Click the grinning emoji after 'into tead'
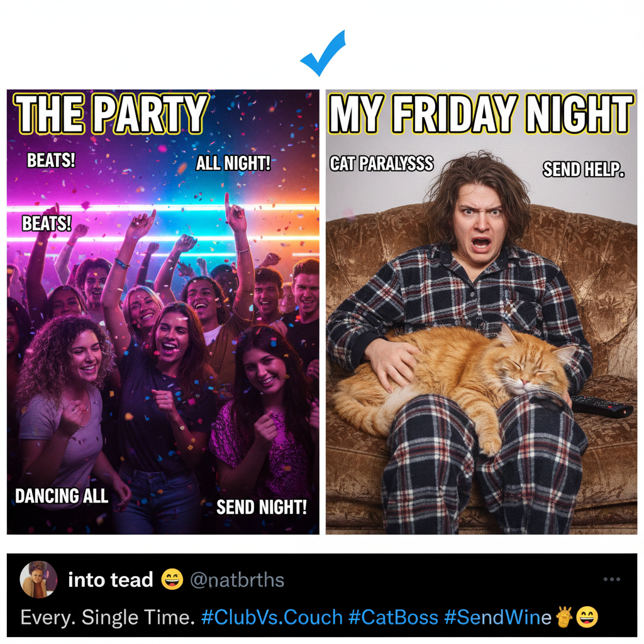This screenshot has height=644, width=644. click(172, 579)
